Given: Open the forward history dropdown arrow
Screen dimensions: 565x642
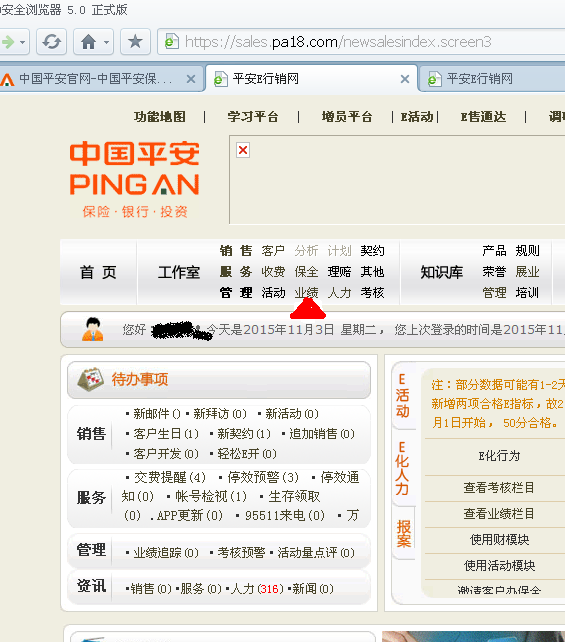Looking at the screenshot, I should [23, 42].
